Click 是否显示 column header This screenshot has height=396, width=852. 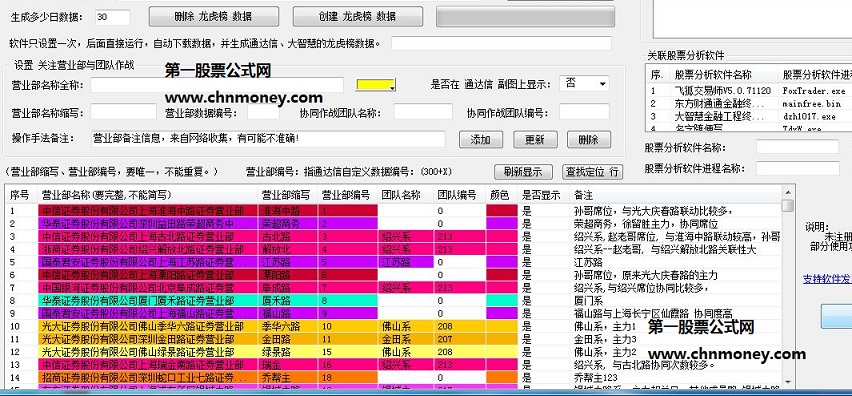click(543, 194)
